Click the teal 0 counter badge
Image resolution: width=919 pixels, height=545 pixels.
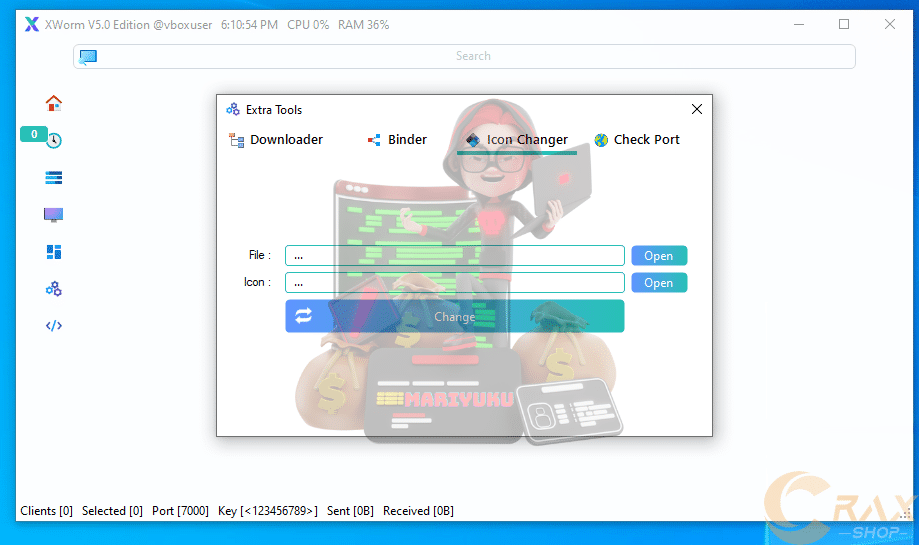click(x=34, y=134)
